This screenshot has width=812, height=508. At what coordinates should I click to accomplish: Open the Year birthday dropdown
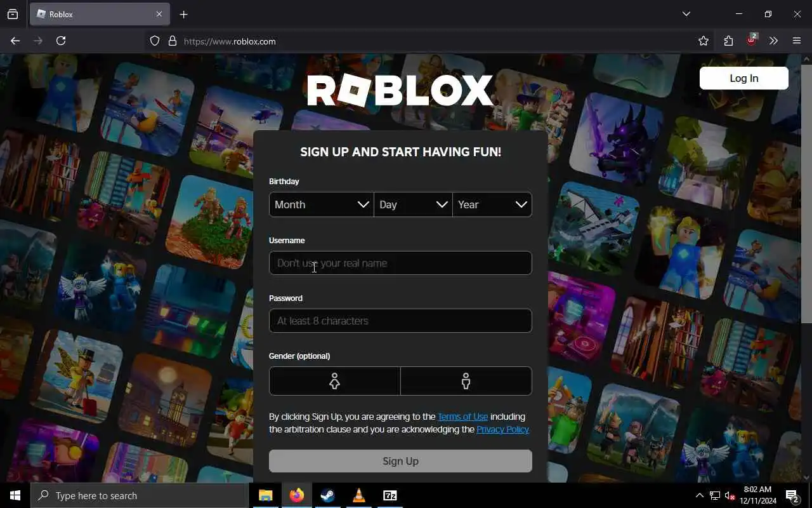coord(492,204)
